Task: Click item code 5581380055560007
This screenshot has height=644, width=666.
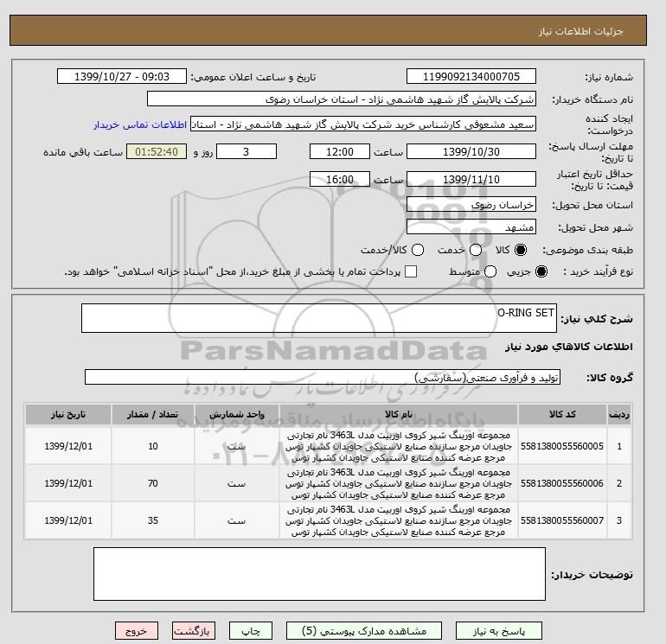Action: pos(562,520)
